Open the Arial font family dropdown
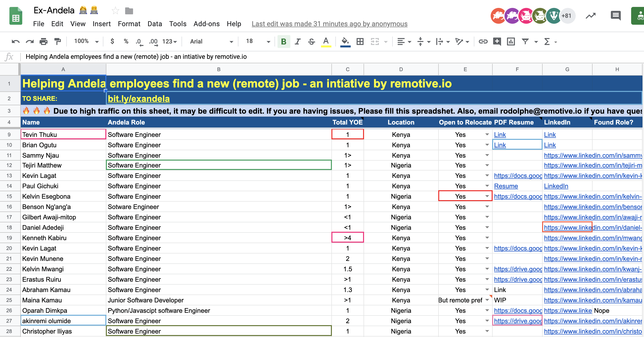Image resolution: width=644 pixels, height=337 pixels. pyautogui.click(x=211, y=42)
